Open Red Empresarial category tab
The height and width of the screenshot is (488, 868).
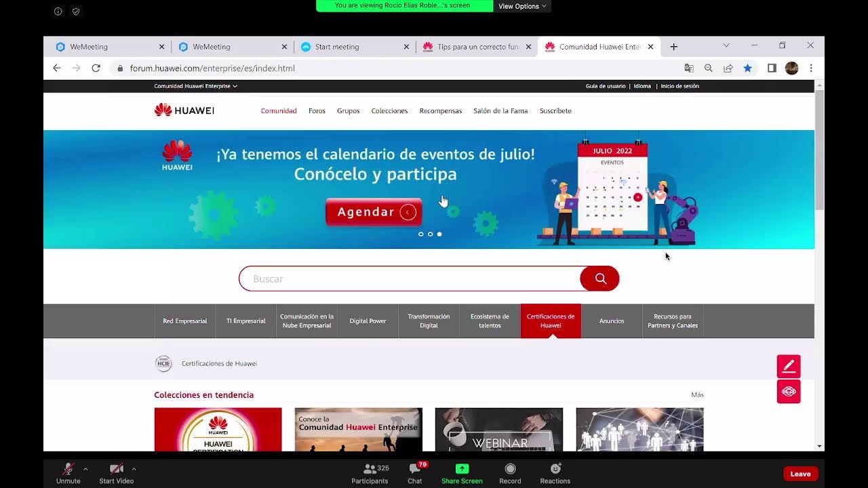coord(184,321)
